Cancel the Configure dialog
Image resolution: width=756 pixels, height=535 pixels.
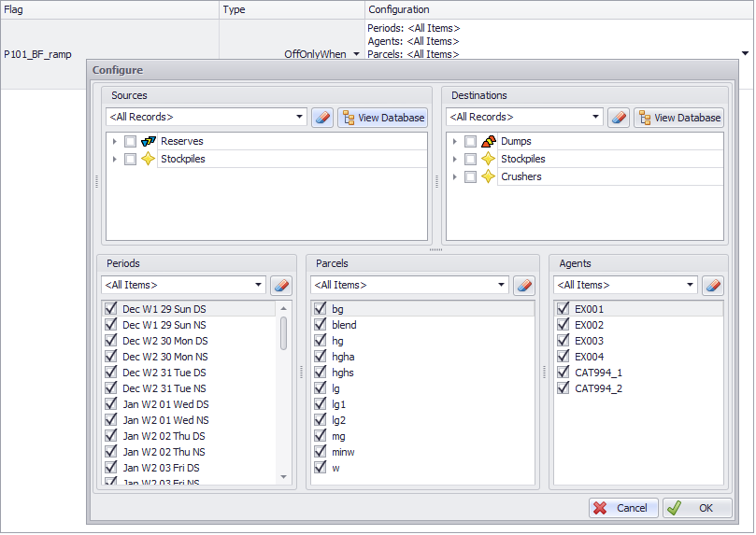pyautogui.click(x=623, y=508)
